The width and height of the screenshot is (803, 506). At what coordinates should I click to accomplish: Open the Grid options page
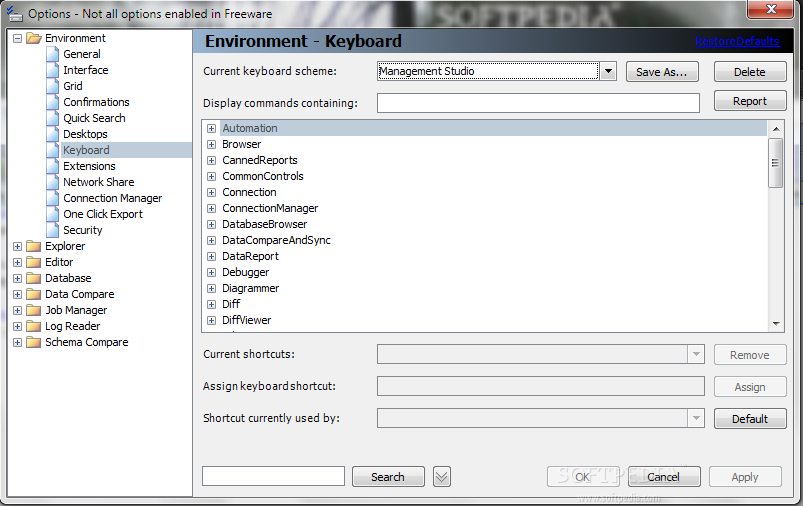(x=73, y=86)
